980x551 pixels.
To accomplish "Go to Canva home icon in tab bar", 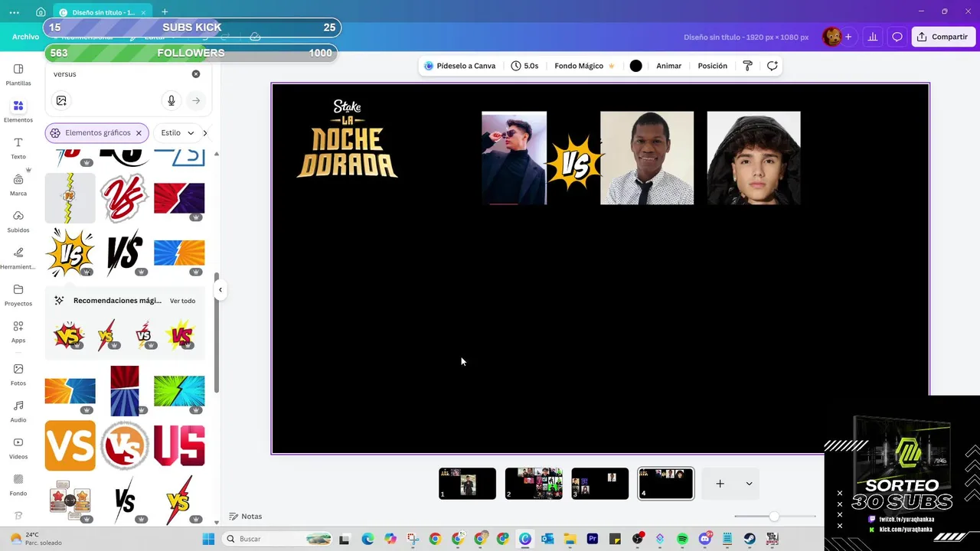I will pos(41,12).
